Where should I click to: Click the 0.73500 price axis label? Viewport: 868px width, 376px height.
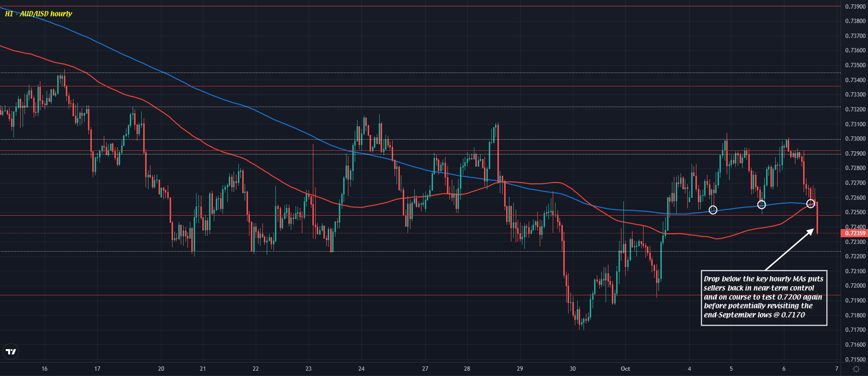pyautogui.click(x=856, y=65)
